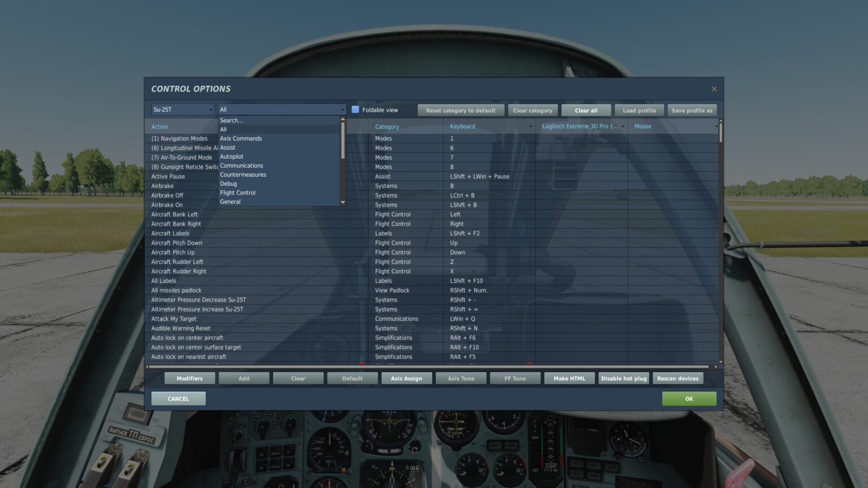The width and height of the screenshot is (868, 488).
Task: Choose Countermeasures in the filter list
Action: pos(243,175)
